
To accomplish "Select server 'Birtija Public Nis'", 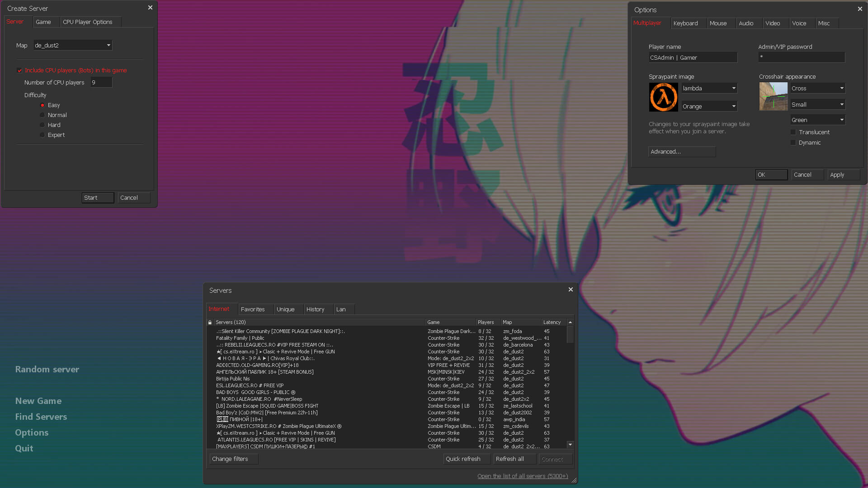I will [387, 379].
